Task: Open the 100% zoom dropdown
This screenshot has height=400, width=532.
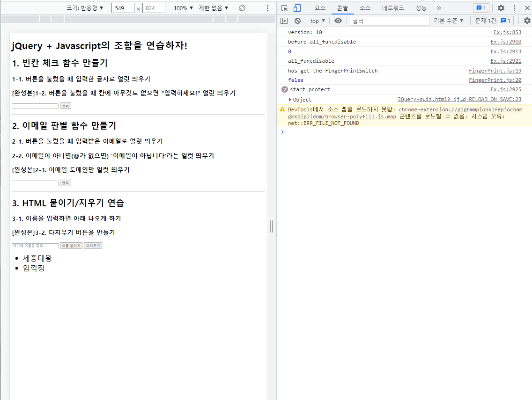Action: point(183,8)
